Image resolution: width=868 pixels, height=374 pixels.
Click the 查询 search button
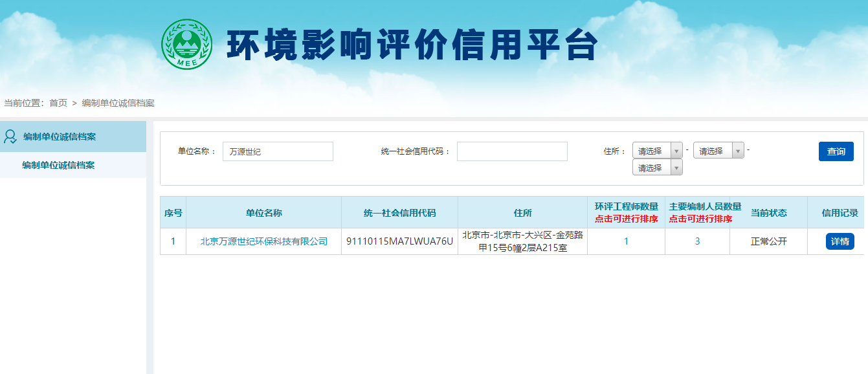click(836, 150)
